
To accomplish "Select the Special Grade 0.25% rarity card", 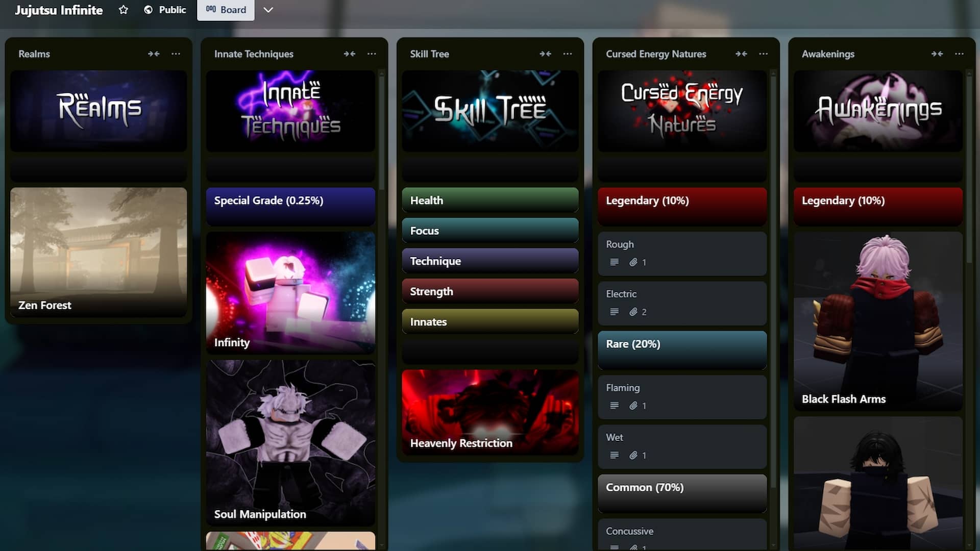I will click(291, 201).
